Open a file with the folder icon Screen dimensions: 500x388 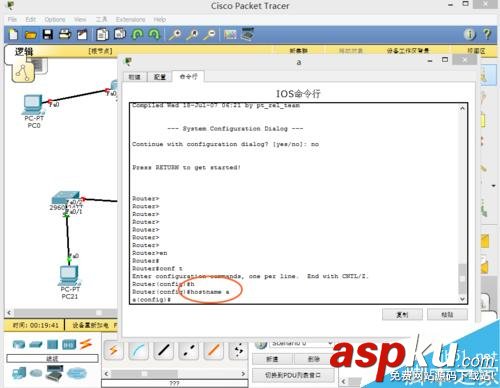[31, 35]
